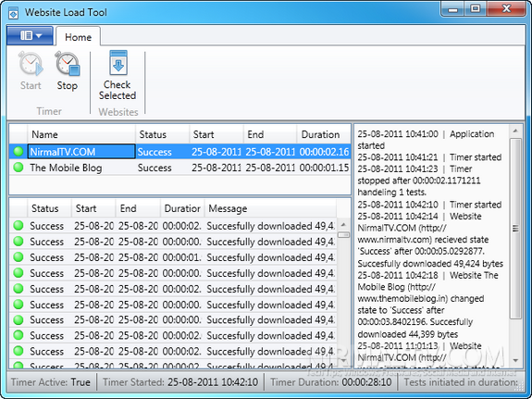Click green status dot for The Mobile Blog
The height and width of the screenshot is (399, 532).
pyautogui.click(x=19, y=167)
